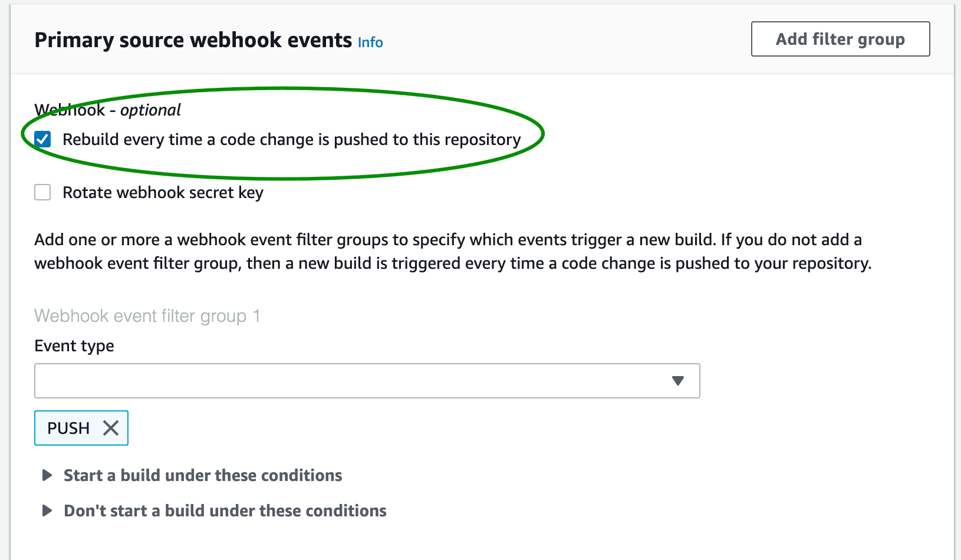Open the Info link next to the heading
The width and height of the screenshot is (961, 560).
point(370,42)
